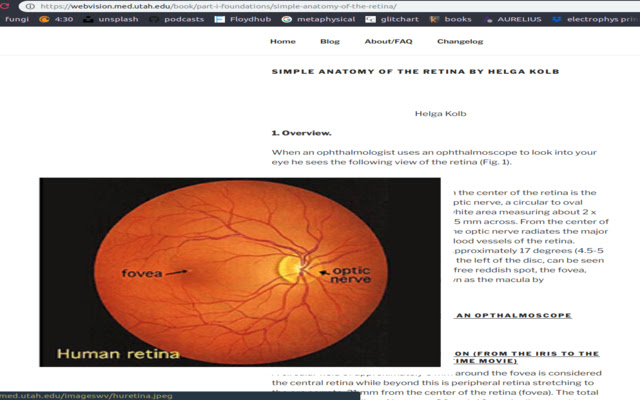The image size is (640, 400).
Task: Open the 4:30 bookmark
Action: pos(56,19)
